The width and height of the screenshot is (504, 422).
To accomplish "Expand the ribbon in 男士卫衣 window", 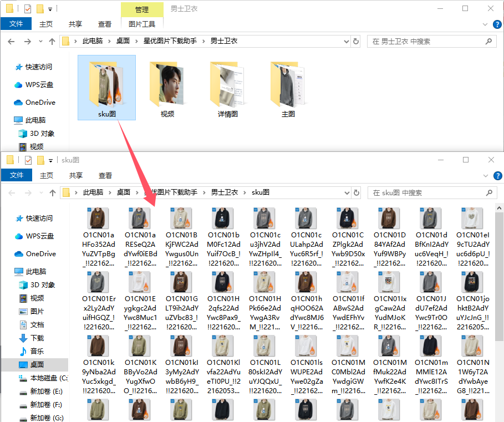I will [485, 24].
